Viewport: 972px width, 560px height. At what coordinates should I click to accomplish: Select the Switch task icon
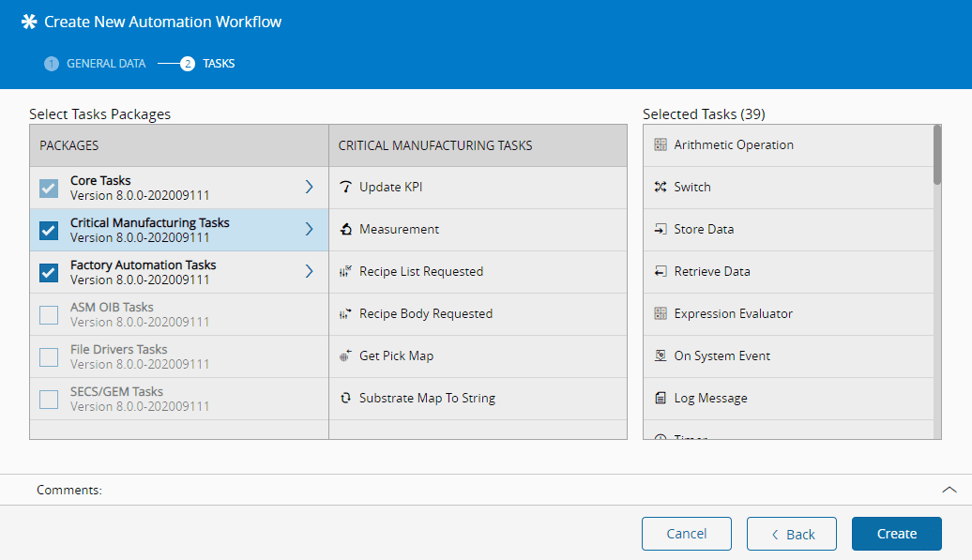[661, 187]
